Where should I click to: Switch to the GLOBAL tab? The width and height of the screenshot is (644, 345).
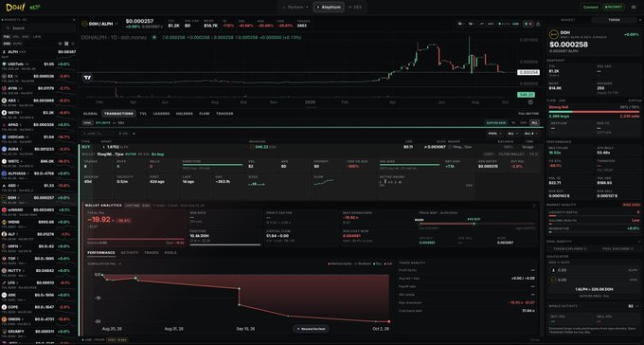pyautogui.click(x=90, y=114)
